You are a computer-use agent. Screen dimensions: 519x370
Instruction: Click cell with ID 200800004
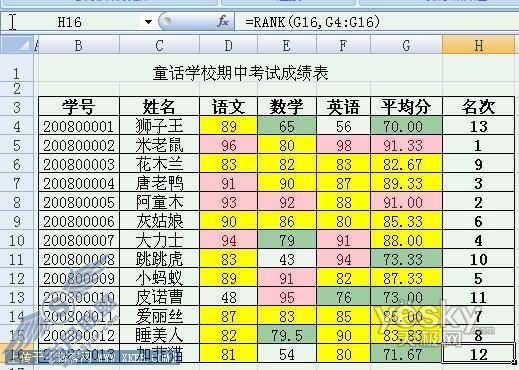pos(79,183)
